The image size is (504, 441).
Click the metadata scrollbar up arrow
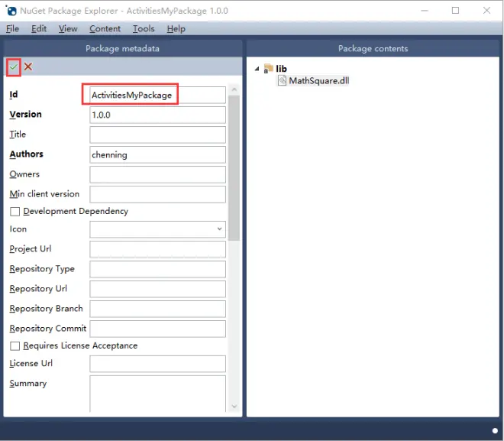(x=234, y=89)
